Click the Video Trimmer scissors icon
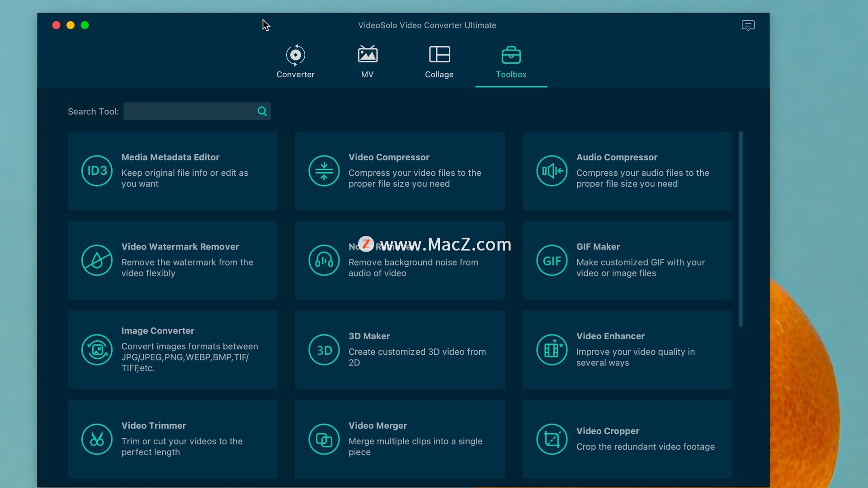 (x=97, y=439)
